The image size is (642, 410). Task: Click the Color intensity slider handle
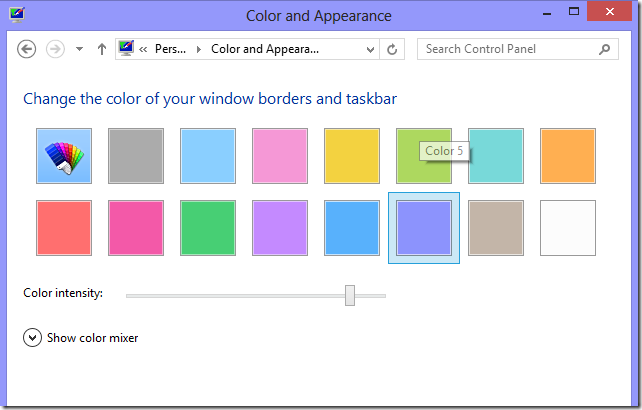coord(350,295)
